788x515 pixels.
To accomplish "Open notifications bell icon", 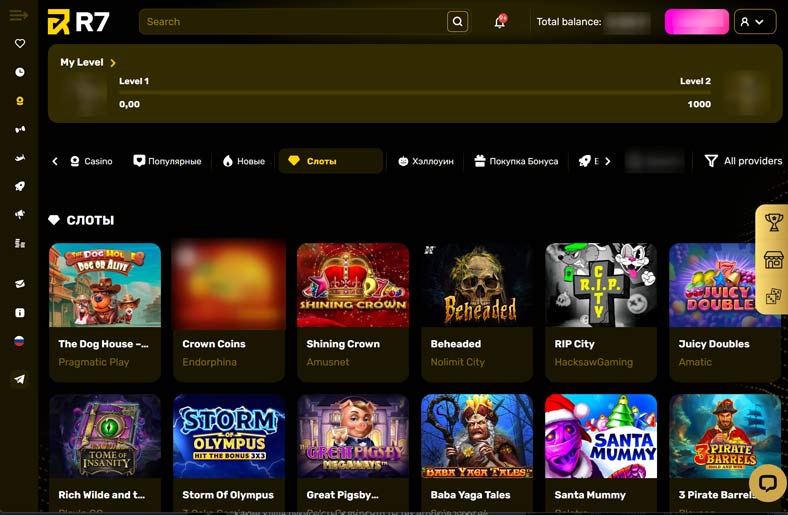I will click(500, 22).
